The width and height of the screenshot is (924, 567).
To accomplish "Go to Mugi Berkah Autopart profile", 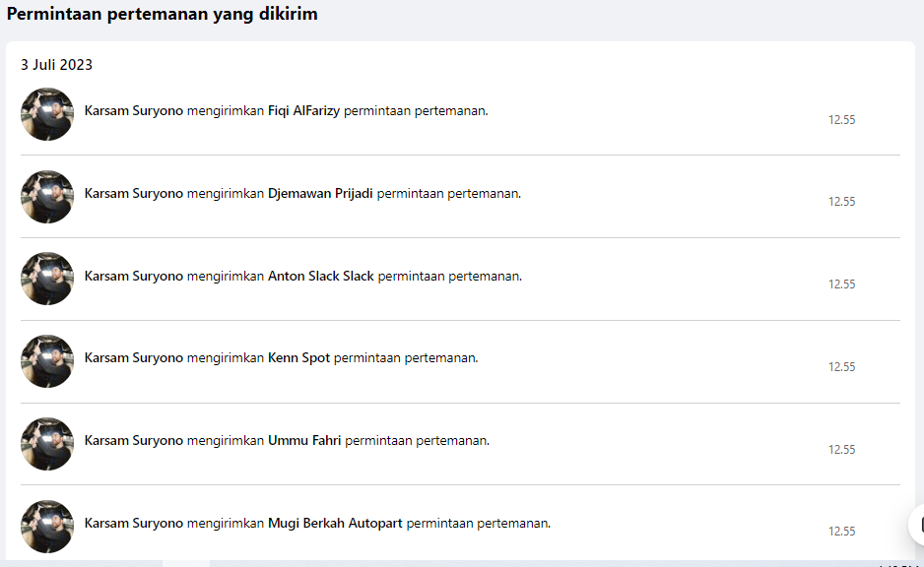I will coord(335,524).
